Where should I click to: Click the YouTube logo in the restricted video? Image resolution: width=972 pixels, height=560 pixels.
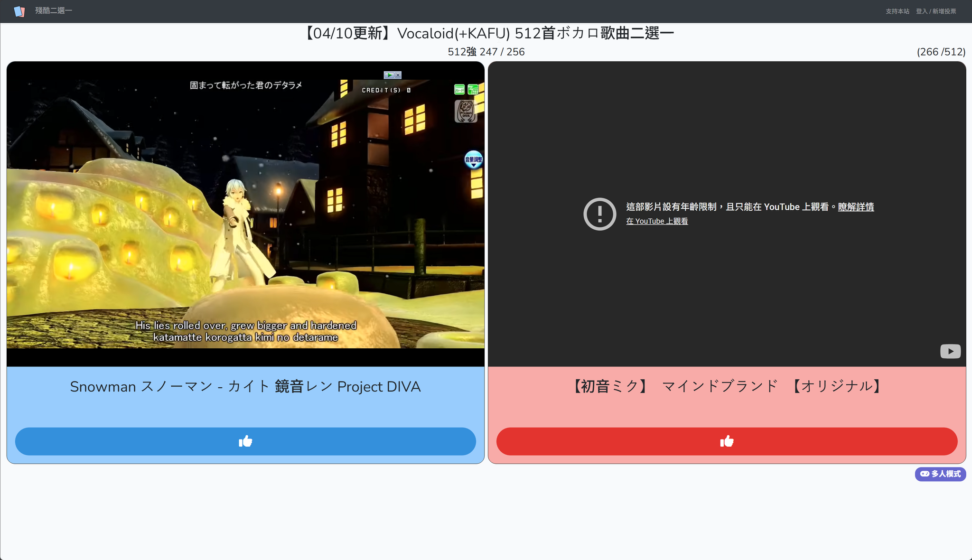(950, 351)
